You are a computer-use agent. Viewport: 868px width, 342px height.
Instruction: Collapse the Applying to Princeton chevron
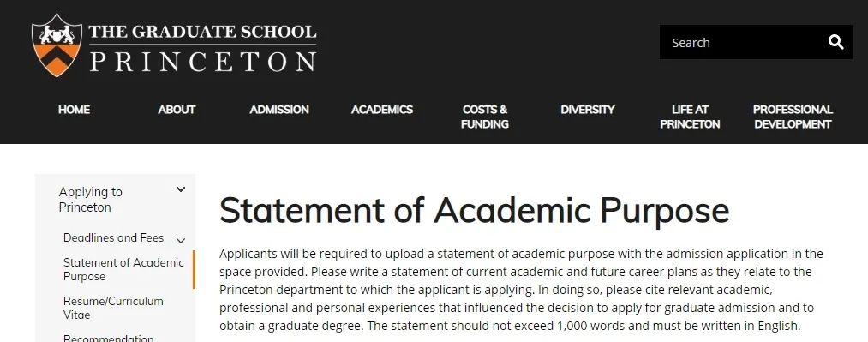tap(181, 189)
